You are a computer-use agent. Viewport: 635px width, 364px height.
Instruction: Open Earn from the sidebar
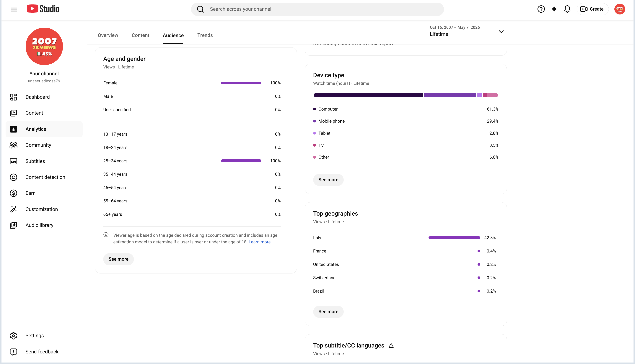44,193
